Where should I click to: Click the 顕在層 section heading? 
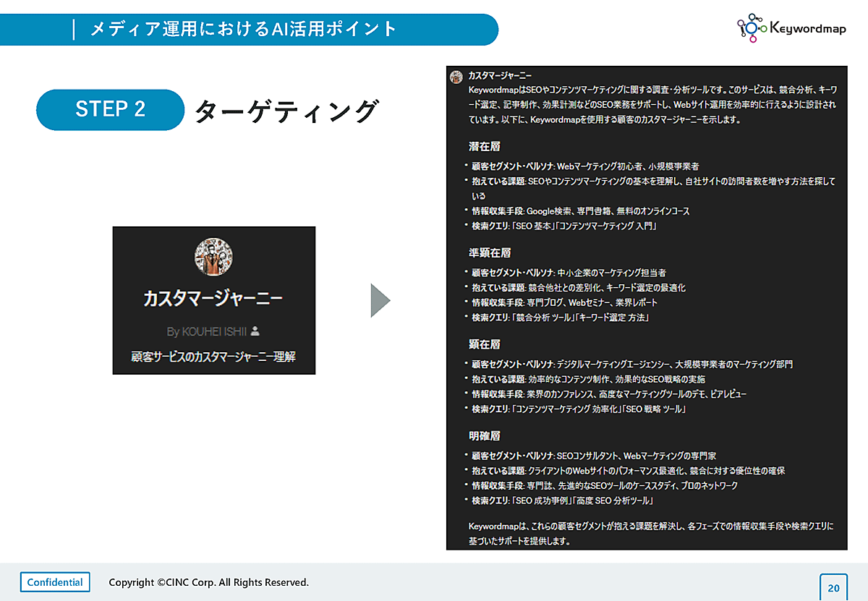484,344
